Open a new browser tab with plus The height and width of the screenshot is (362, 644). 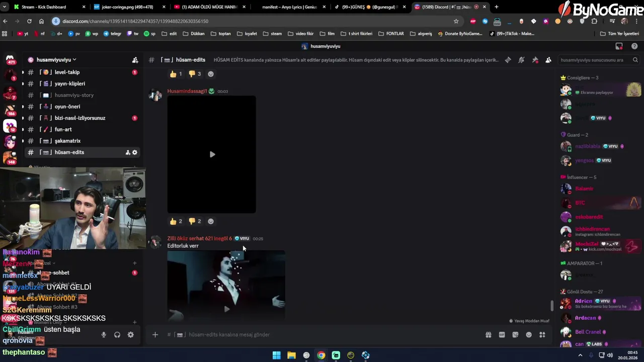(x=497, y=7)
